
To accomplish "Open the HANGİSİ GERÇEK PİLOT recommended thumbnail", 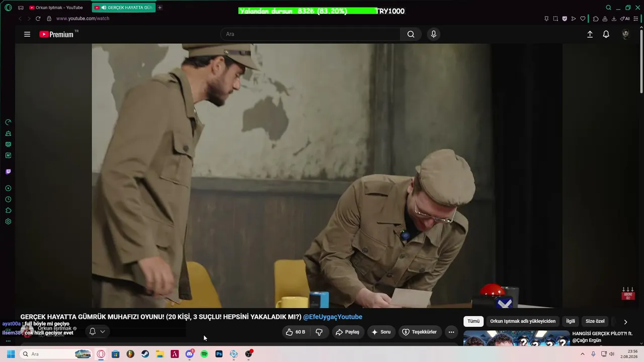I will (517, 338).
